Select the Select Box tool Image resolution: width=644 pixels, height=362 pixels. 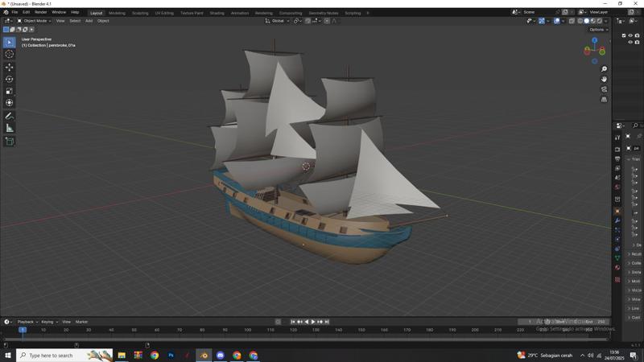(x=9, y=43)
